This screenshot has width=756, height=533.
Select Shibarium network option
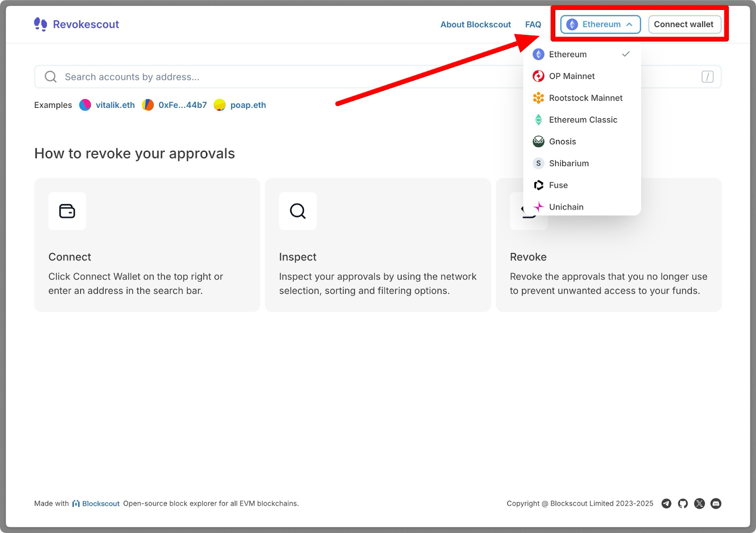pyautogui.click(x=582, y=163)
